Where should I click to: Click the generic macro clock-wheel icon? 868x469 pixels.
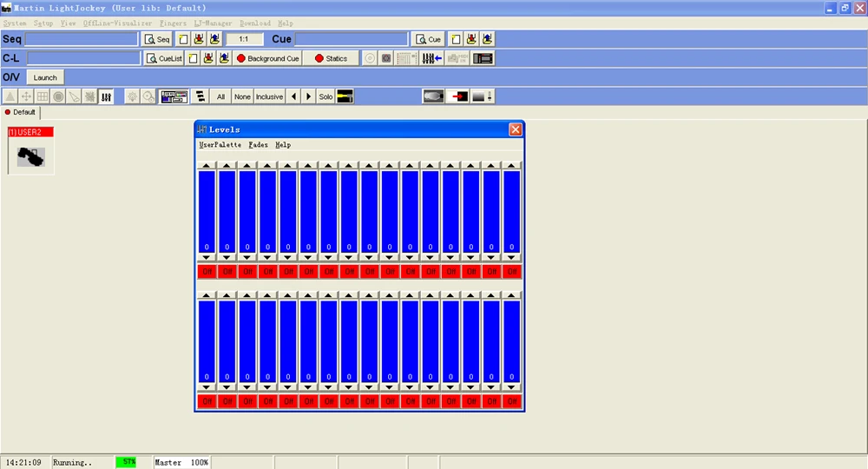tap(148, 96)
